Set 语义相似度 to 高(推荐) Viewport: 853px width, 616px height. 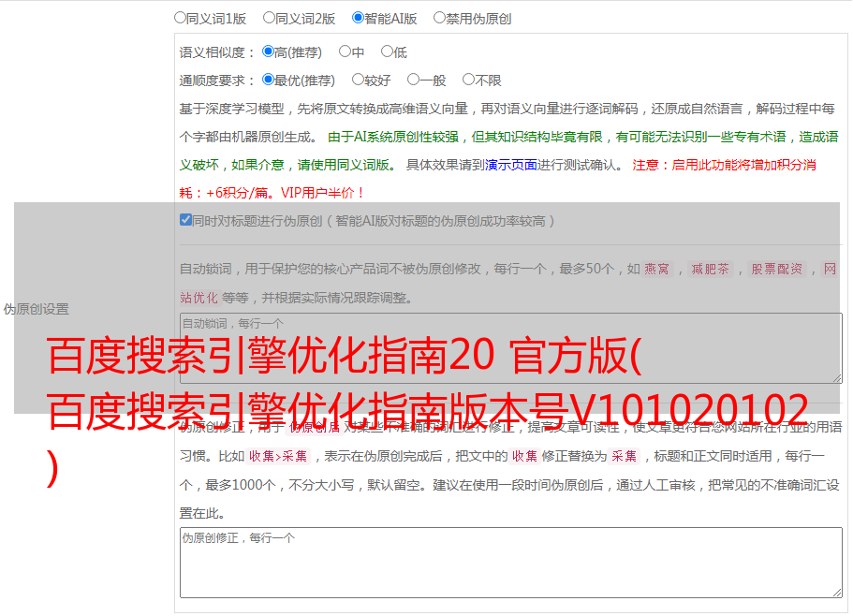point(268,51)
